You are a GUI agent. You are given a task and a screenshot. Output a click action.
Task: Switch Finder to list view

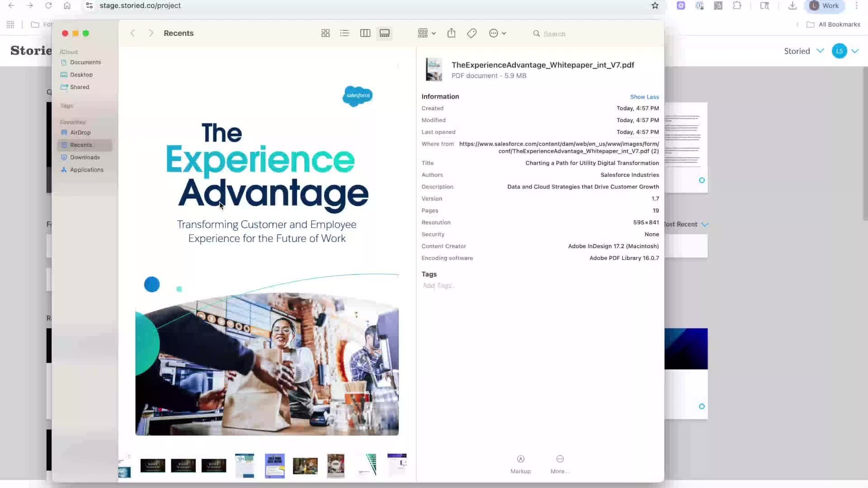click(344, 33)
